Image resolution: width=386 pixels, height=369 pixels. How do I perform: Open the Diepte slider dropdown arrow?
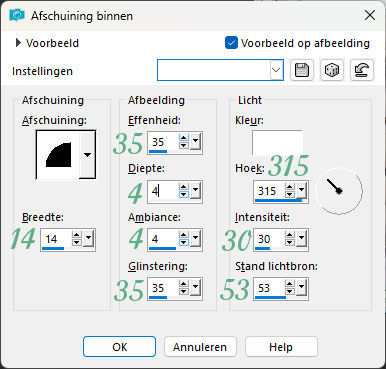point(196,190)
